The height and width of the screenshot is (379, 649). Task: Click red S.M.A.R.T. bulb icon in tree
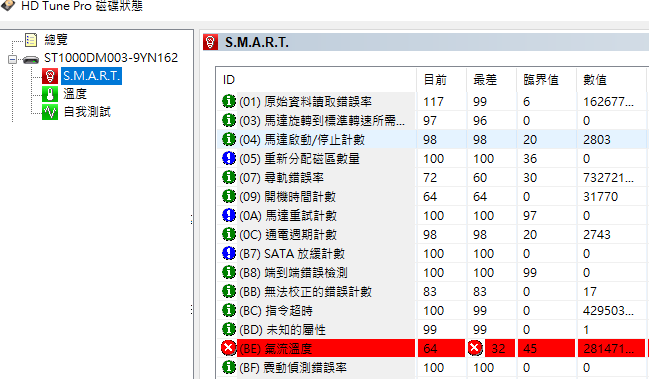[x=50, y=76]
